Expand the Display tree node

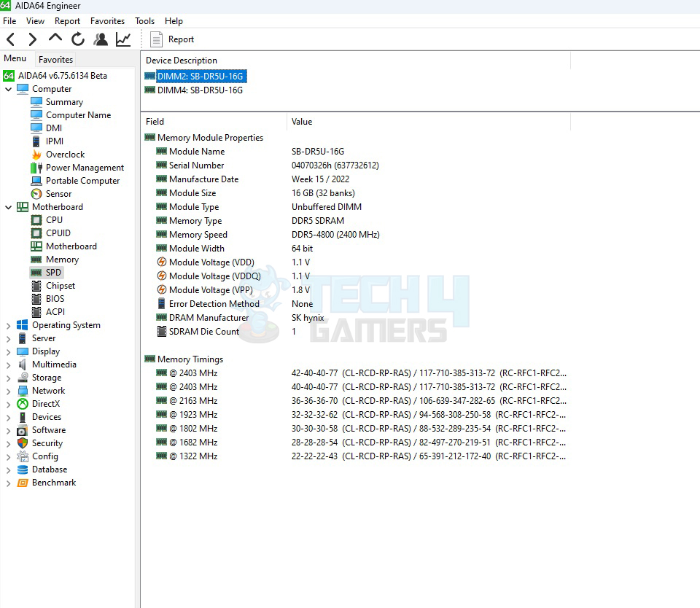point(8,351)
